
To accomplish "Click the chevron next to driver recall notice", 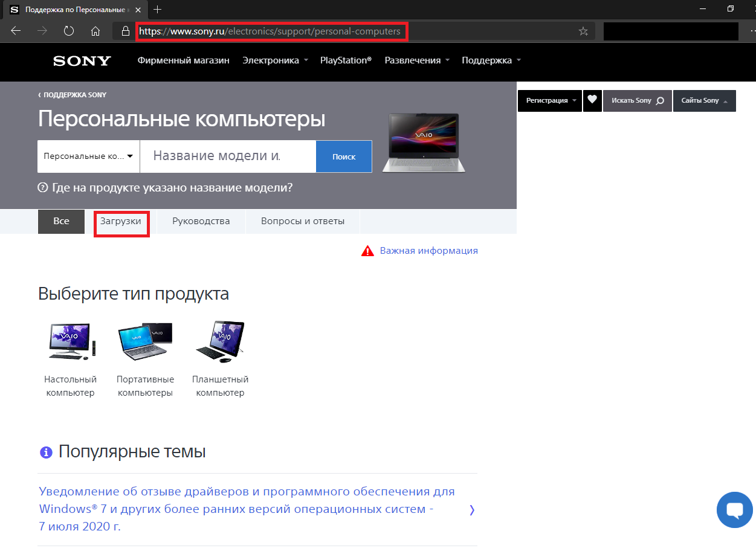I will tap(472, 510).
